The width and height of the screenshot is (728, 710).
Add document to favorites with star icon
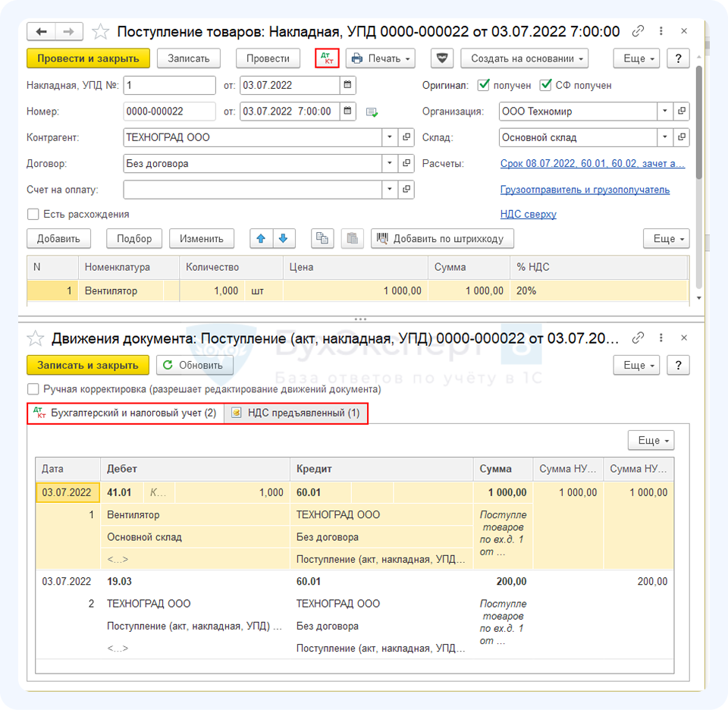coord(100,32)
